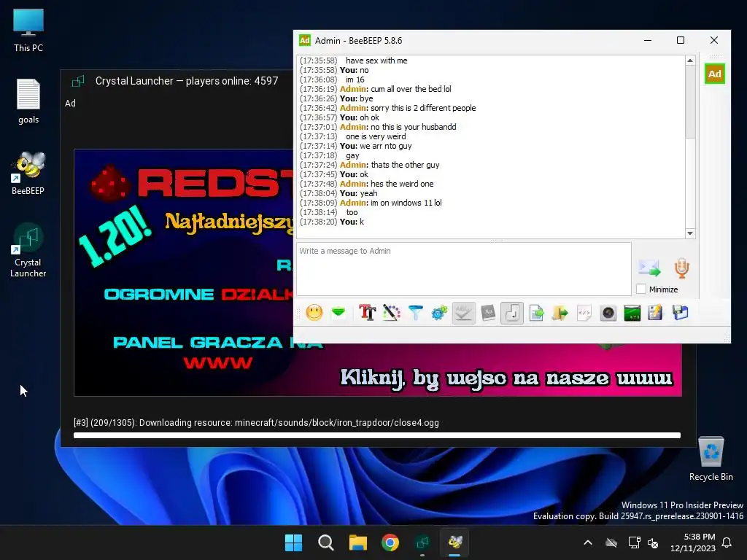Click the green screen board icon
This screenshot has width=747, height=560.
(632, 313)
